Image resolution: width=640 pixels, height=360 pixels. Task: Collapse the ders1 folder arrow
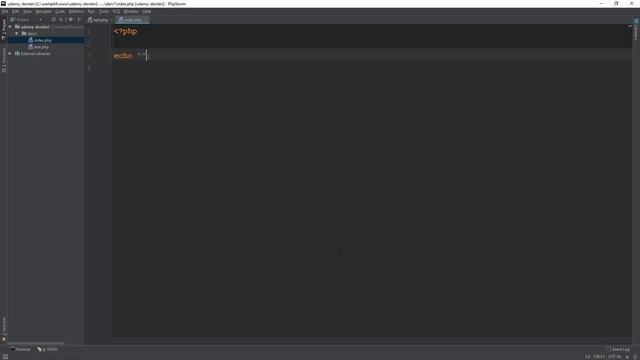tap(17, 33)
